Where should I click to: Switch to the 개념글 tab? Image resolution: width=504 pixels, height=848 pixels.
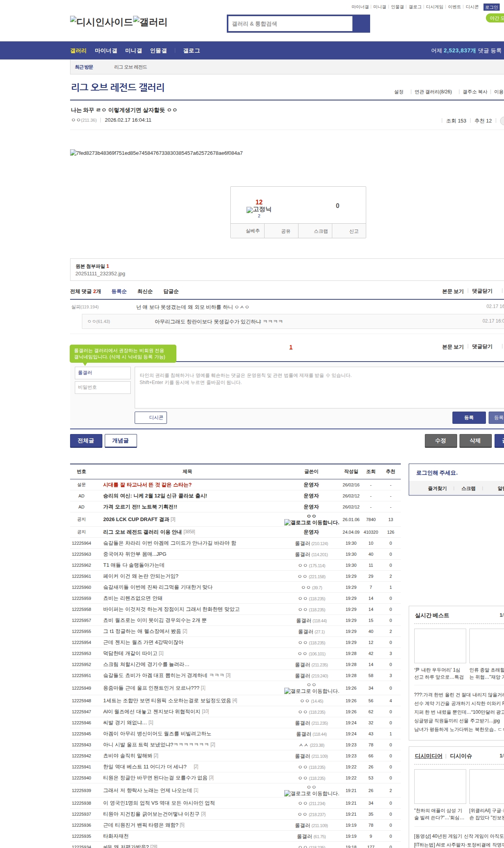pyautogui.click(x=120, y=441)
